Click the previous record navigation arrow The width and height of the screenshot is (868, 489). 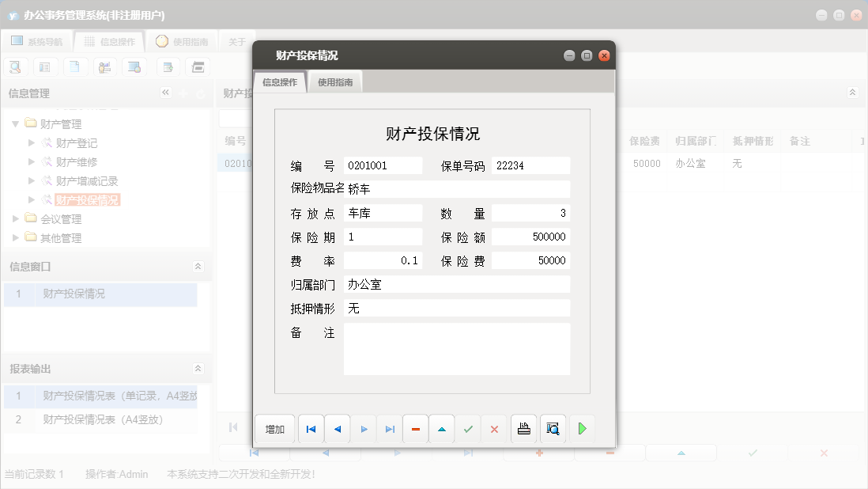337,428
